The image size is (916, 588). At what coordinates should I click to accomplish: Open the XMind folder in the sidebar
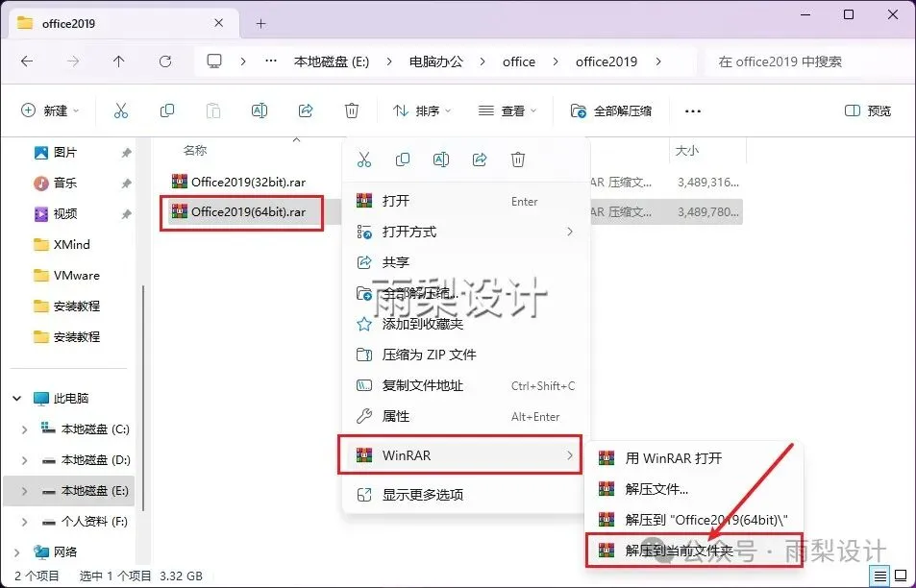pyautogui.click(x=62, y=245)
